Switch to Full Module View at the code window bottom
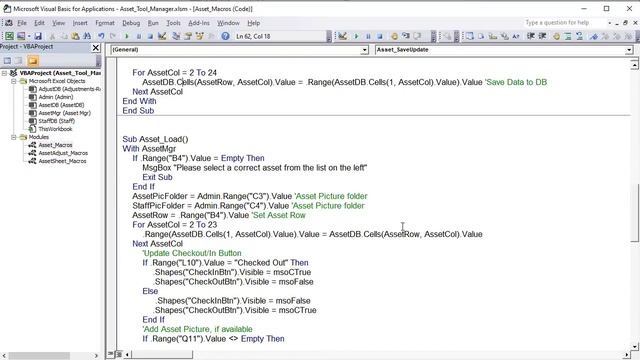The height and width of the screenshot is (360, 640). [x=118, y=354]
